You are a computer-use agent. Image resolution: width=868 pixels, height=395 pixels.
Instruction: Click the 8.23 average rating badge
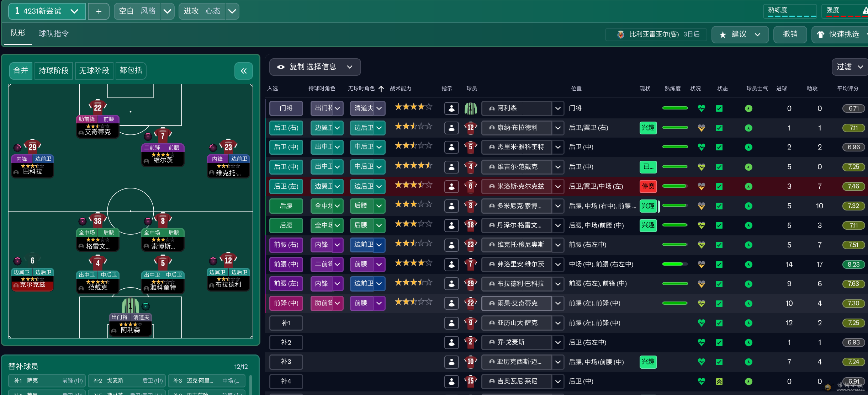point(853,265)
